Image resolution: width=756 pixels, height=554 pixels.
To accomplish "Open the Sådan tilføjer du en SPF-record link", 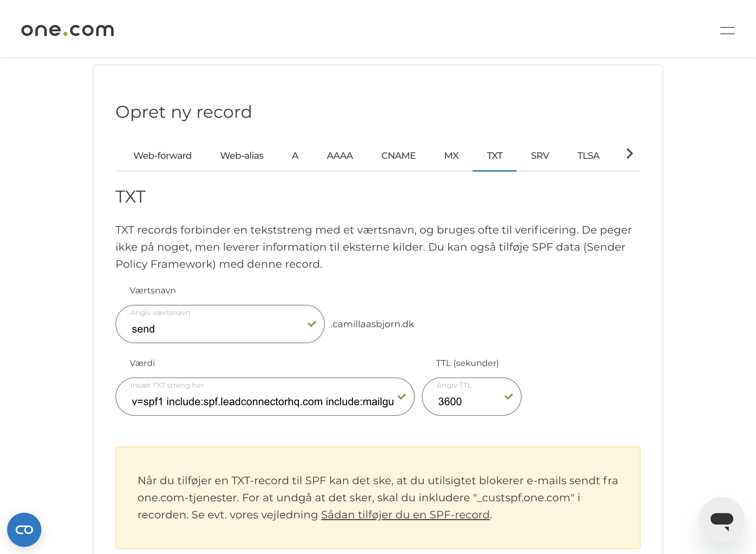I will coord(405,515).
